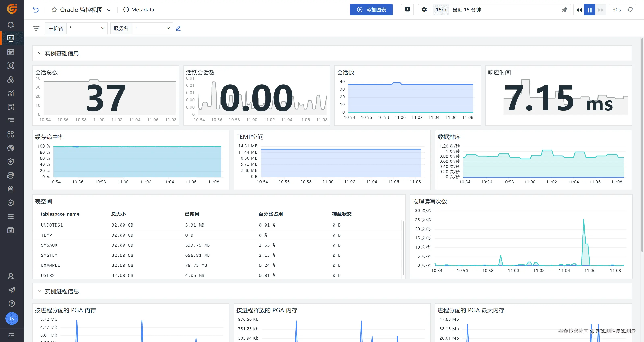Screen dimensions: 644x342
Task: Open the dashboard settings gear
Action: click(424, 10)
